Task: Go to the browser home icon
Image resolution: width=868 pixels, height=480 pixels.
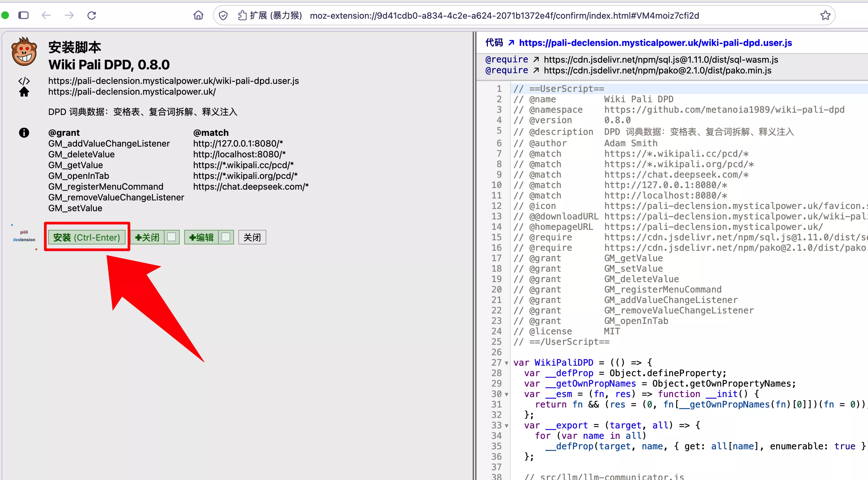Action: click(x=198, y=15)
